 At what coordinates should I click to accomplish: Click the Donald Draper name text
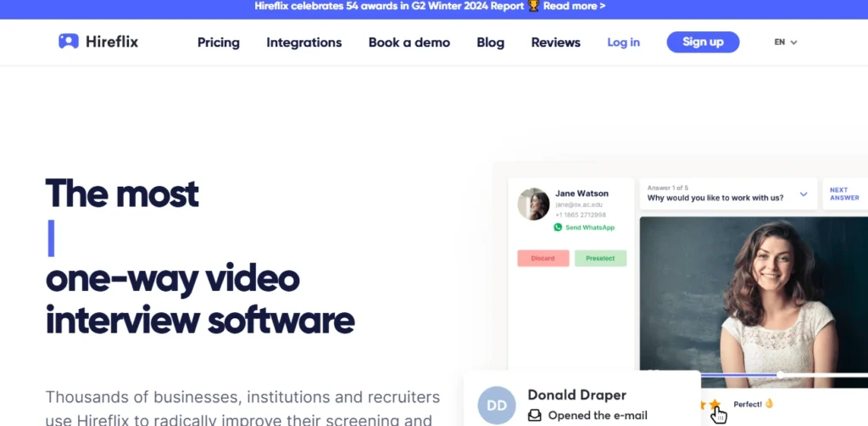tap(576, 395)
